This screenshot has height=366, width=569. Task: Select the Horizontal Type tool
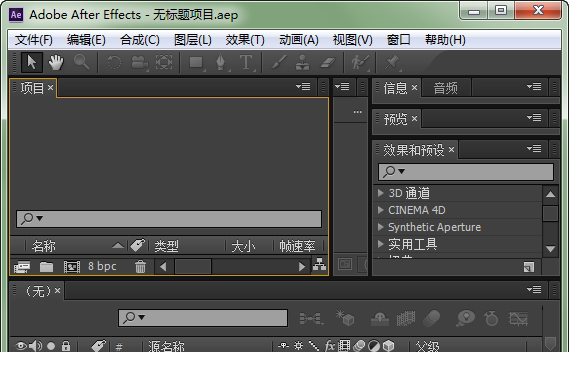246,62
